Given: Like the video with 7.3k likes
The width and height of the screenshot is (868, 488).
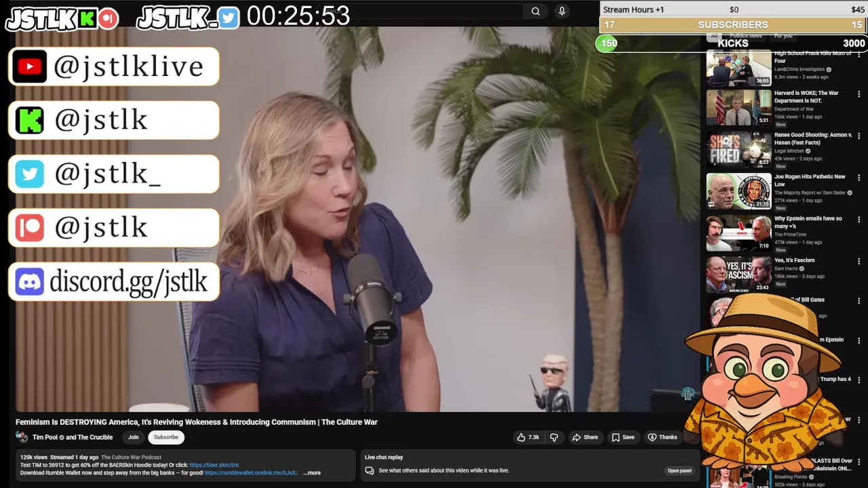Looking at the screenshot, I should pos(528,437).
